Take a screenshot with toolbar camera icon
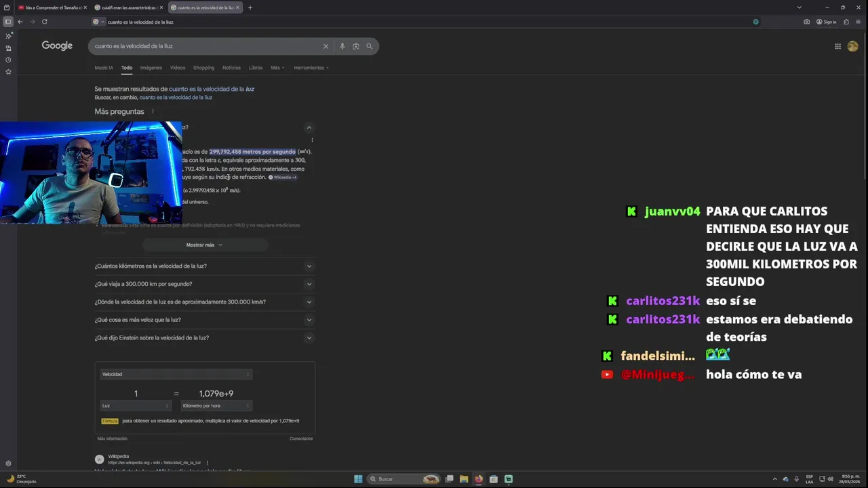This screenshot has width=868, height=488. 806,22
